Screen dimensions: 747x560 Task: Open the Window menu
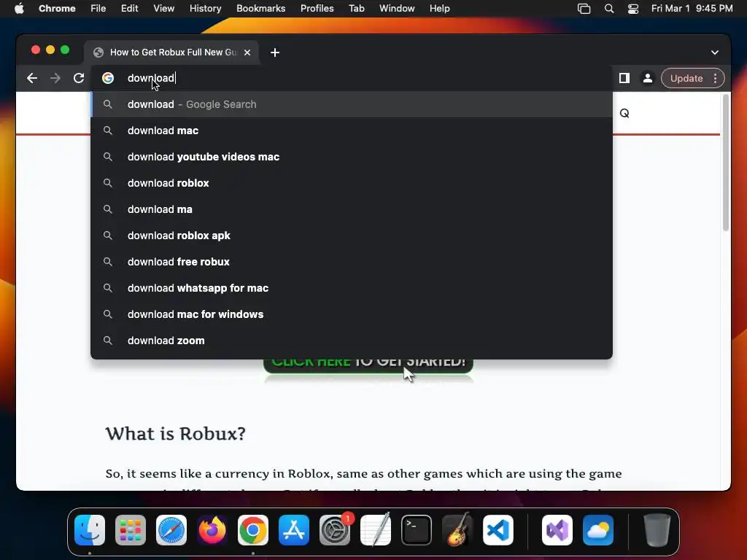click(397, 9)
